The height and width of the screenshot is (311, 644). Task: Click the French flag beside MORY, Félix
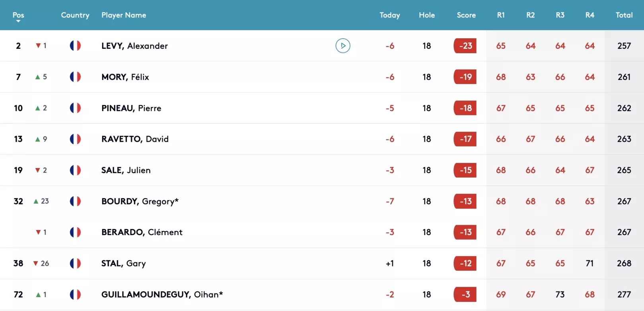tap(75, 77)
